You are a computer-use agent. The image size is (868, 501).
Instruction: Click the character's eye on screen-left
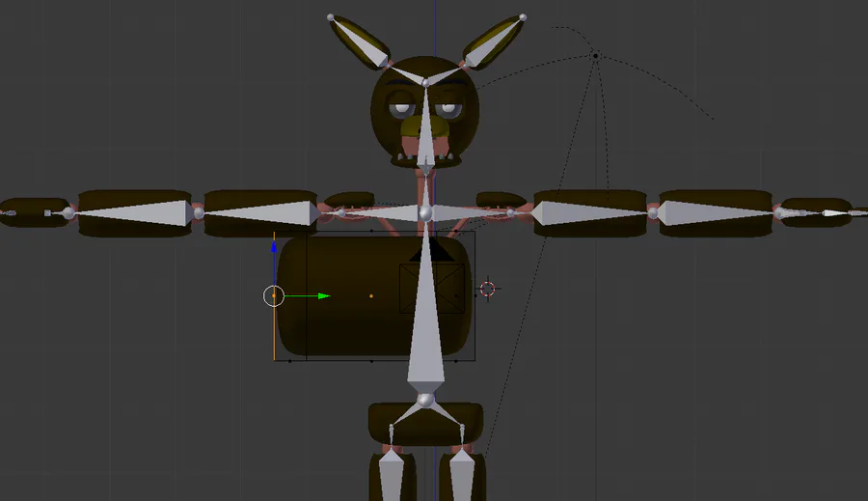coord(402,110)
